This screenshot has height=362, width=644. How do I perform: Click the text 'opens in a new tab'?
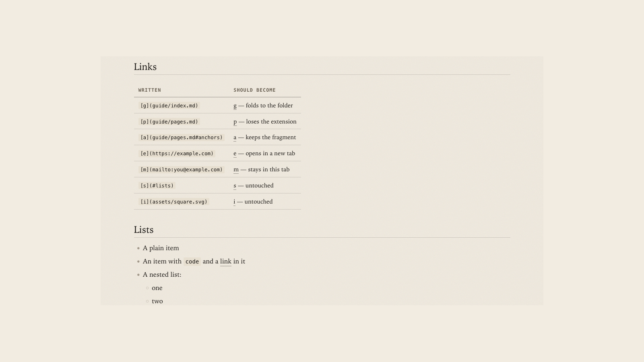(x=270, y=153)
